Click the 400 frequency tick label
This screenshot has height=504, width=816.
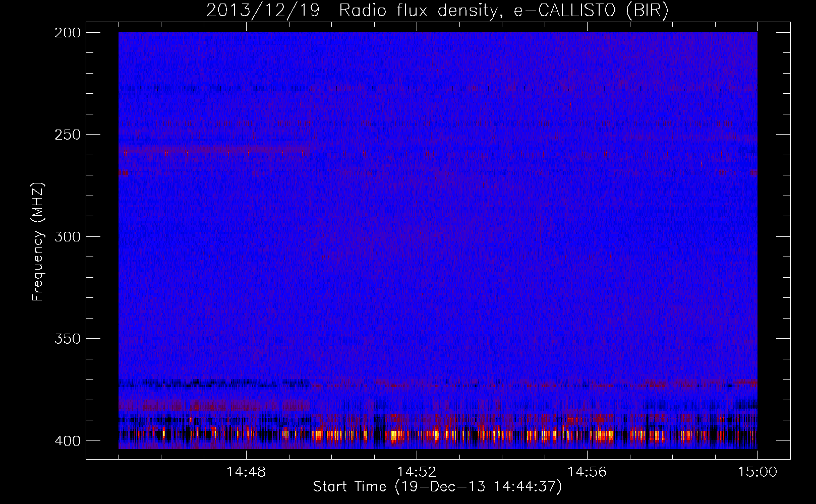pos(67,441)
